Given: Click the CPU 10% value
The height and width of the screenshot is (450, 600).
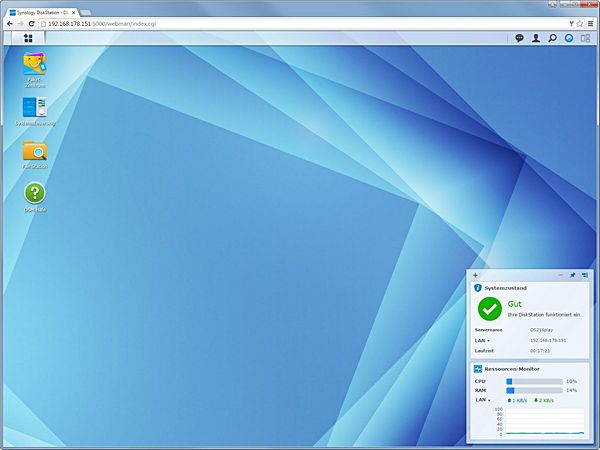Looking at the screenshot, I should [x=572, y=382].
